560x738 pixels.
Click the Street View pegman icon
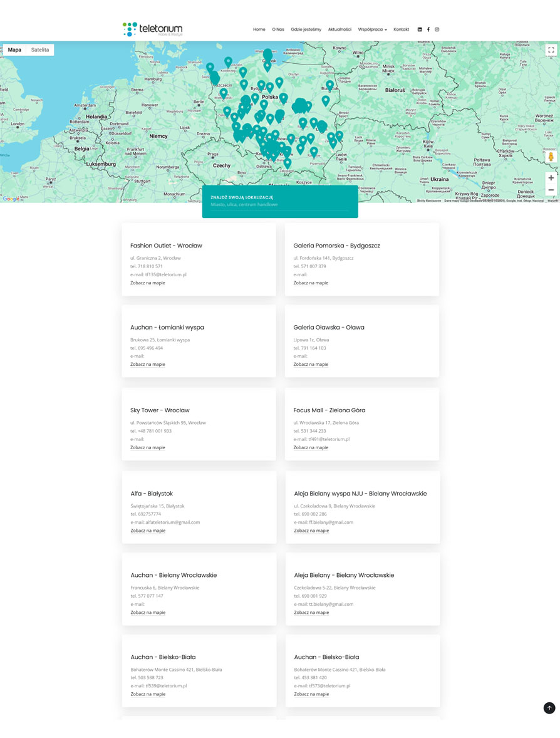tap(551, 157)
